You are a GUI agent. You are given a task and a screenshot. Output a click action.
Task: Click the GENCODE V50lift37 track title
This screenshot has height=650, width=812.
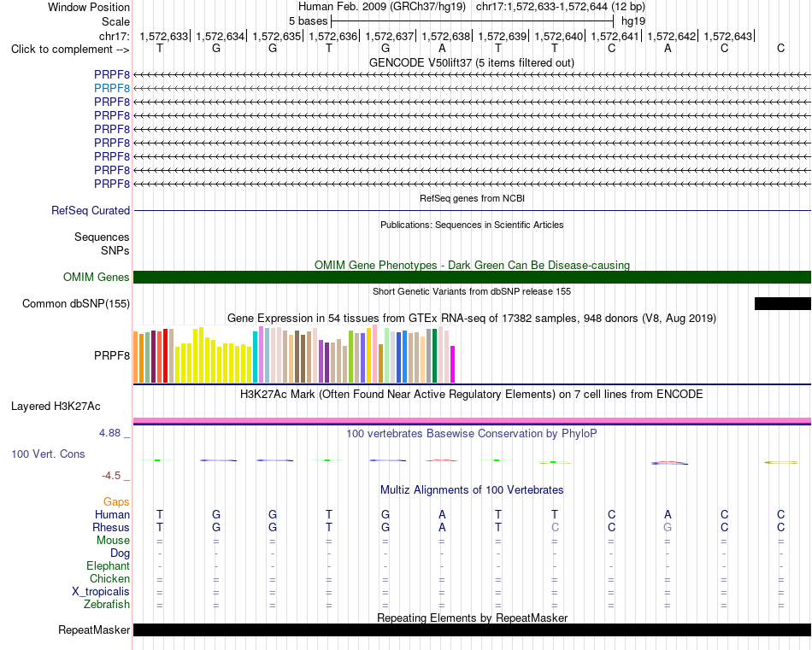472,62
